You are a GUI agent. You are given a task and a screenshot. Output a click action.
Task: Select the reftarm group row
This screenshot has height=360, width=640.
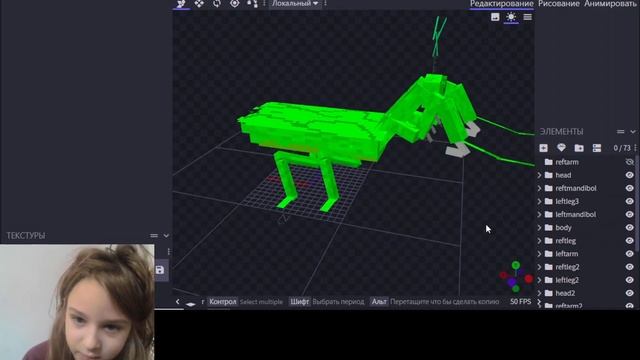(x=587, y=162)
